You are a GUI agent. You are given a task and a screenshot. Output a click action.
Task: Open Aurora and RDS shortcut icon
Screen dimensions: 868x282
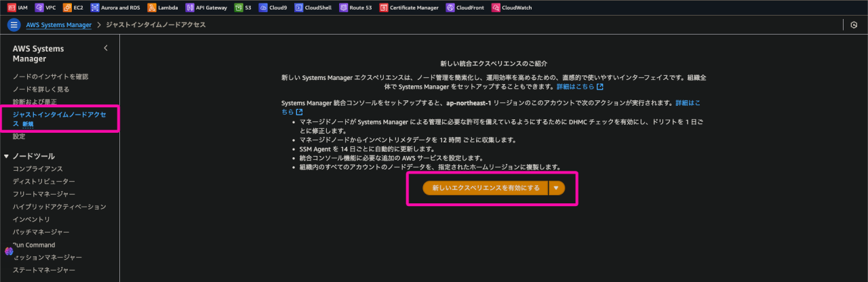(94, 7)
